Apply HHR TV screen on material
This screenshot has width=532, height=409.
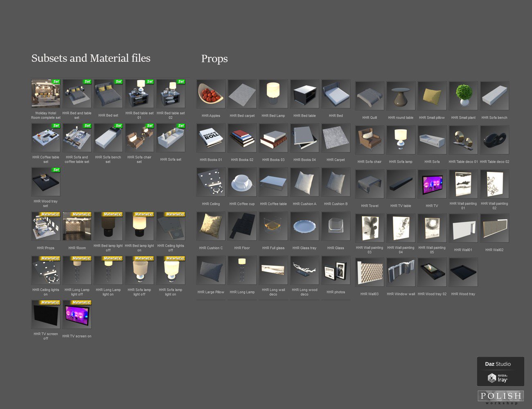pyautogui.click(x=77, y=315)
